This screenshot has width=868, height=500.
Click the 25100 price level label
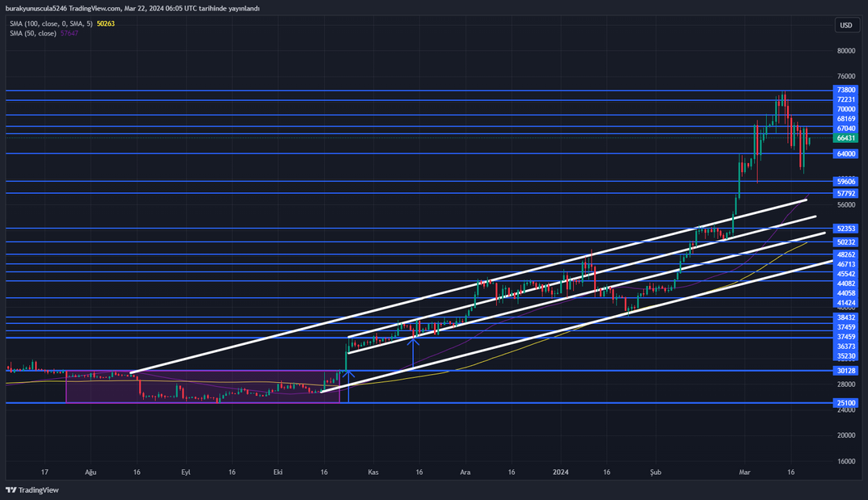click(x=846, y=402)
